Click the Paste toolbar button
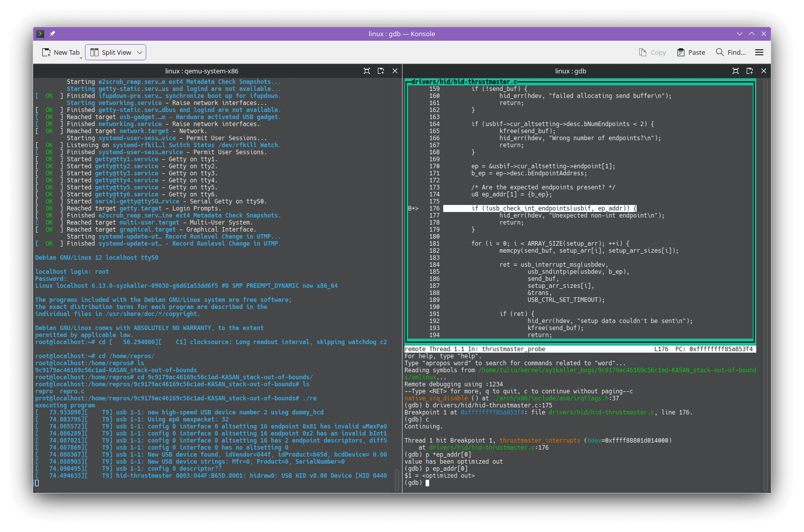The image size is (804, 532). click(x=691, y=52)
